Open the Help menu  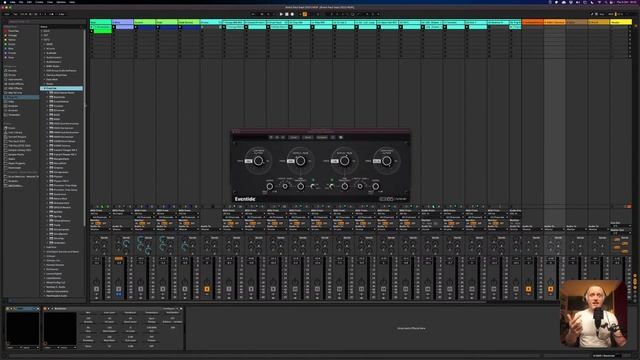pyautogui.click(x=72, y=2)
